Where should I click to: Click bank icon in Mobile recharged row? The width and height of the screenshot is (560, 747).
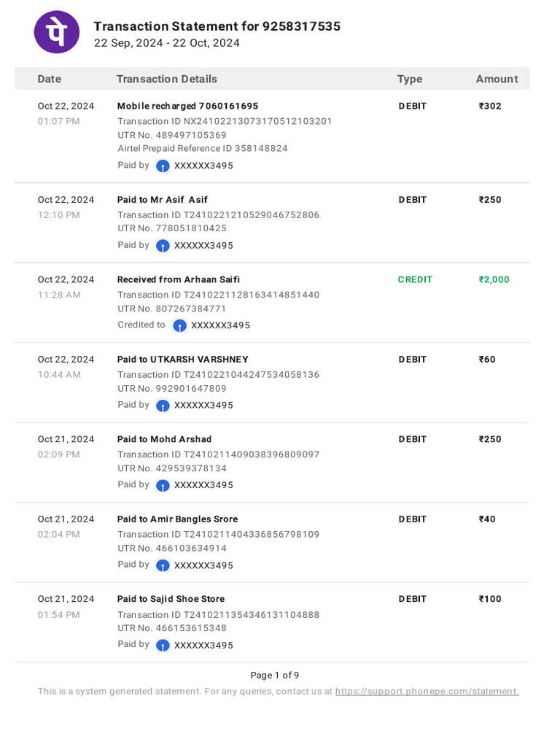(x=163, y=166)
